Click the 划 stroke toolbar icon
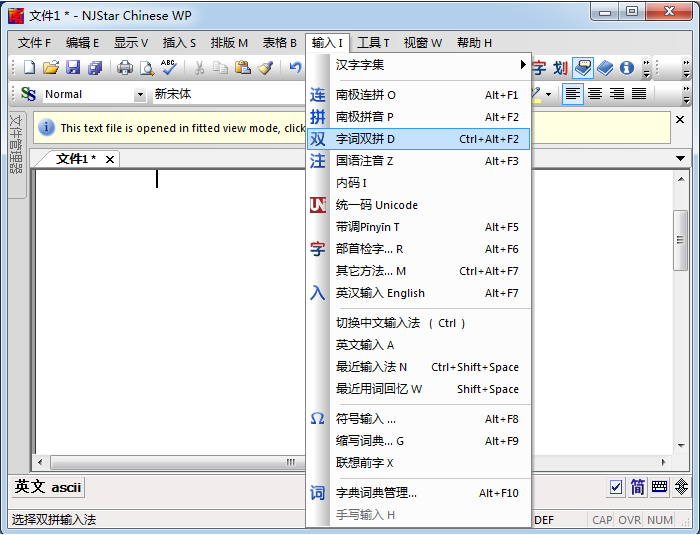The image size is (700, 535). [560, 68]
